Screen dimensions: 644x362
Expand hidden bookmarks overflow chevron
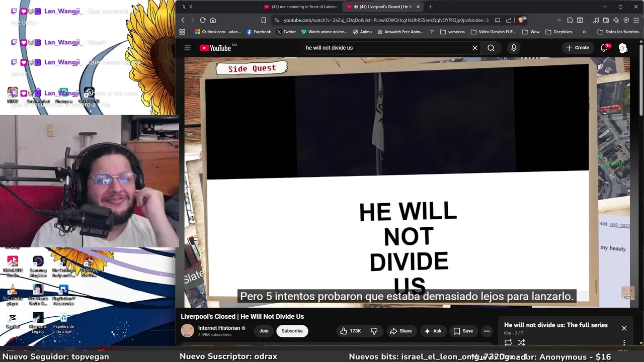coord(584,32)
